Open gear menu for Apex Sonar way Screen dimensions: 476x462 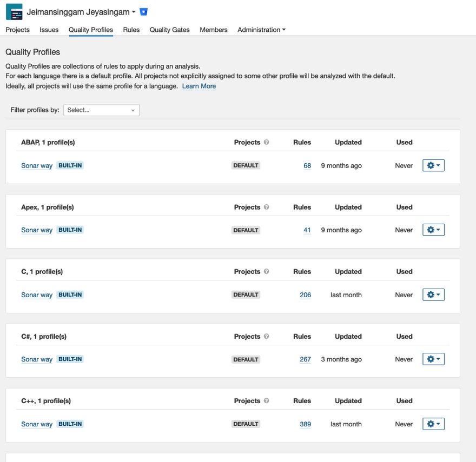click(433, 230)
